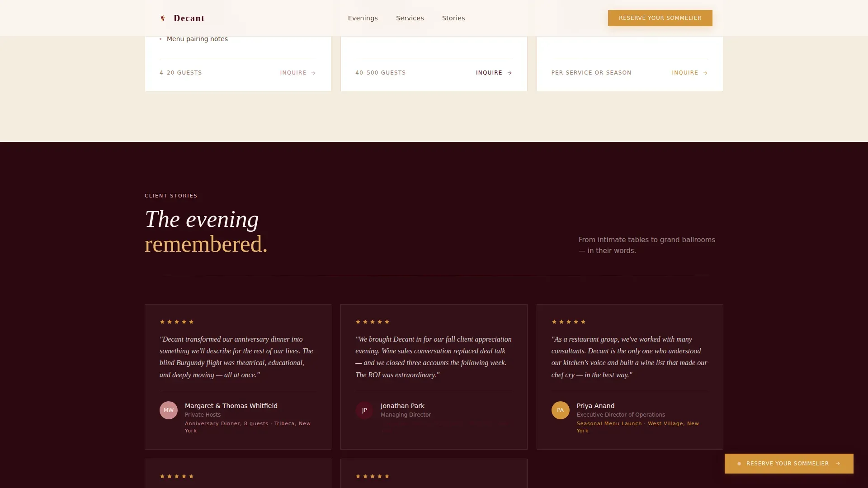Click 'PER SERVICE OR SEASON' label

point(591,73)
